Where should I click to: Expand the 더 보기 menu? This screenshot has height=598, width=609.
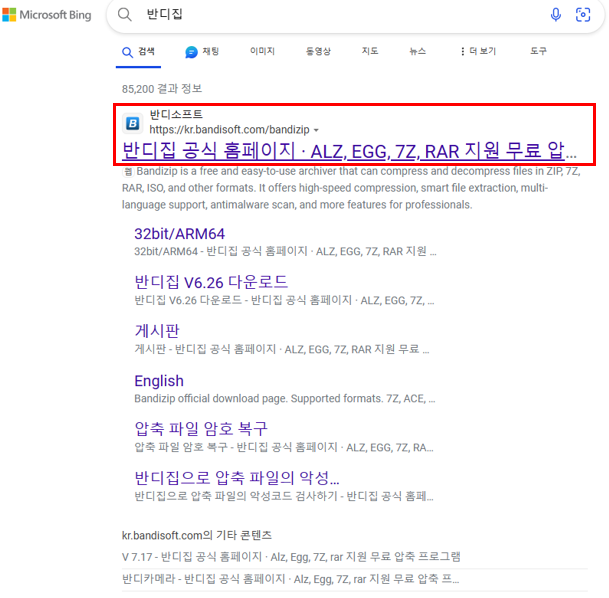click(x=478, y=51)
